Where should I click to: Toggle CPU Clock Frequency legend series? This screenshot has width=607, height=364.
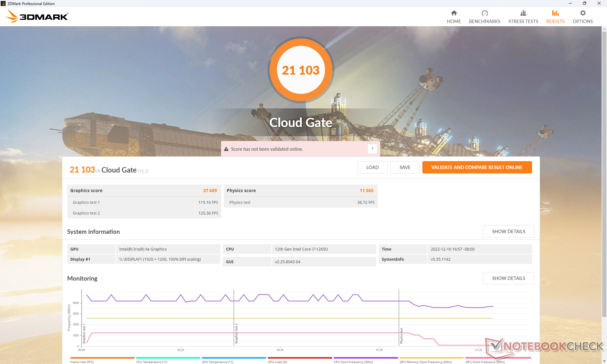click(x=353, y=362)
